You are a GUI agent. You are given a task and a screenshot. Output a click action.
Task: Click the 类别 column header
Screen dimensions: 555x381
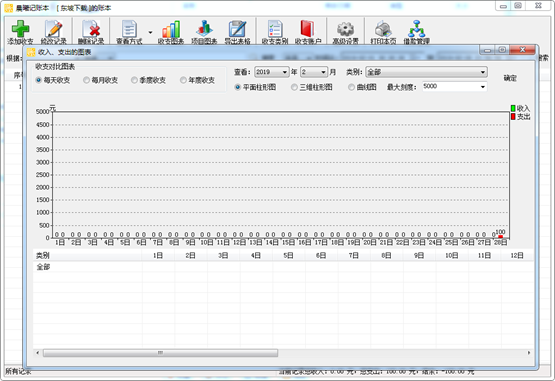(87, 255)
